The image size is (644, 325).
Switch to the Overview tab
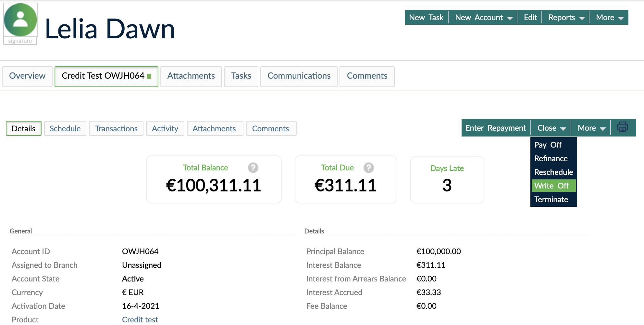click(27, 76)
